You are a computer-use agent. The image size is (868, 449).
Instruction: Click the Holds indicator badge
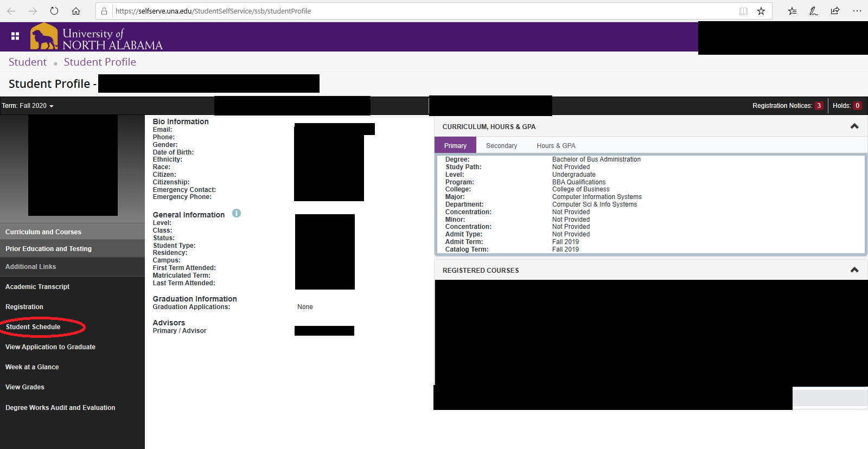click(857, 106)
